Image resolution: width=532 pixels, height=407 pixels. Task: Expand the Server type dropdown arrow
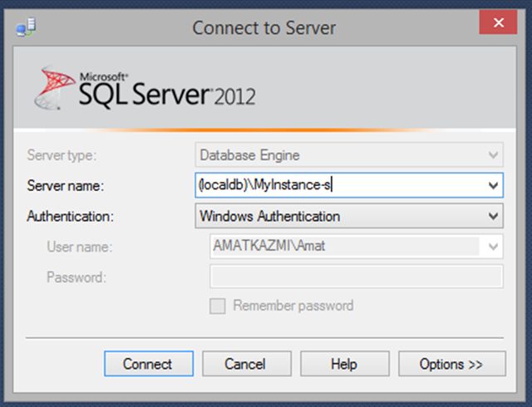point(494,155)
